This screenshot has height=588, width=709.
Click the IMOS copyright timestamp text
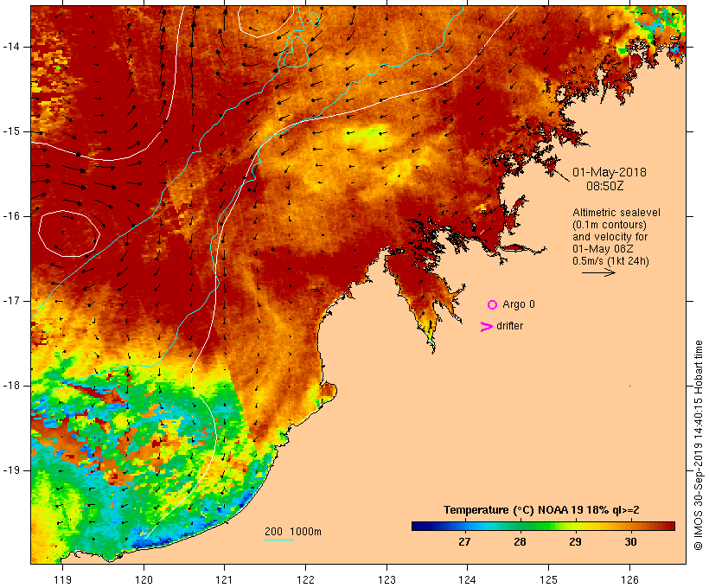pyautogui.click(x=698, y=445)
